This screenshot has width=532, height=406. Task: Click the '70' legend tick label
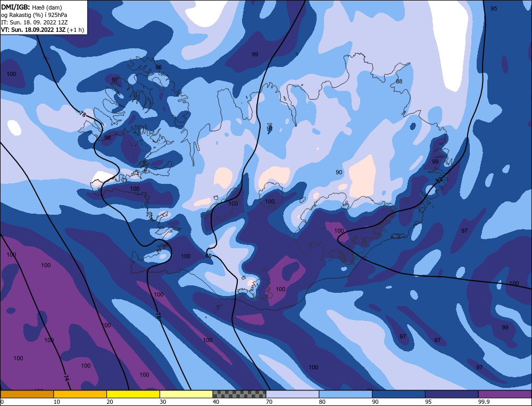coord(269,402)
